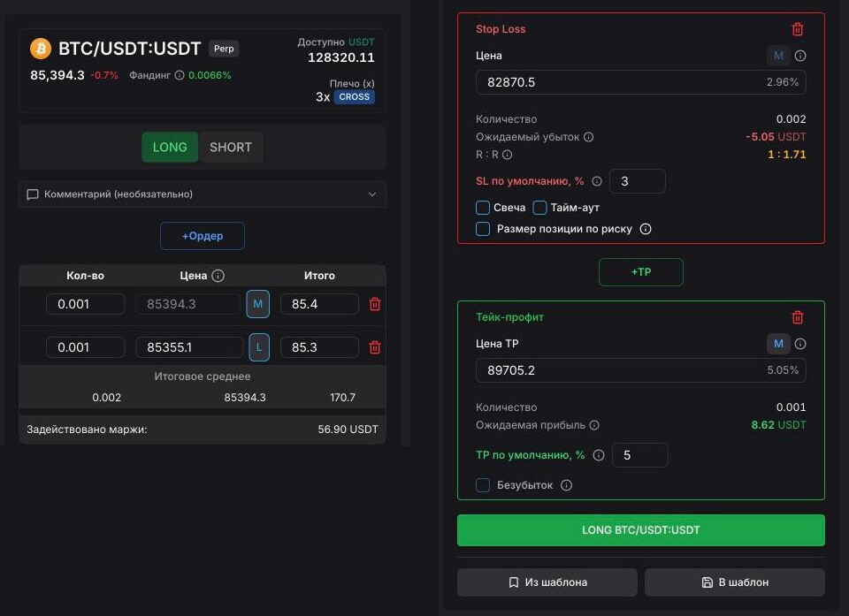This screenshot has height=616, width=849.
Task: Switch to the SHORT tab
Action: point(231,148)
